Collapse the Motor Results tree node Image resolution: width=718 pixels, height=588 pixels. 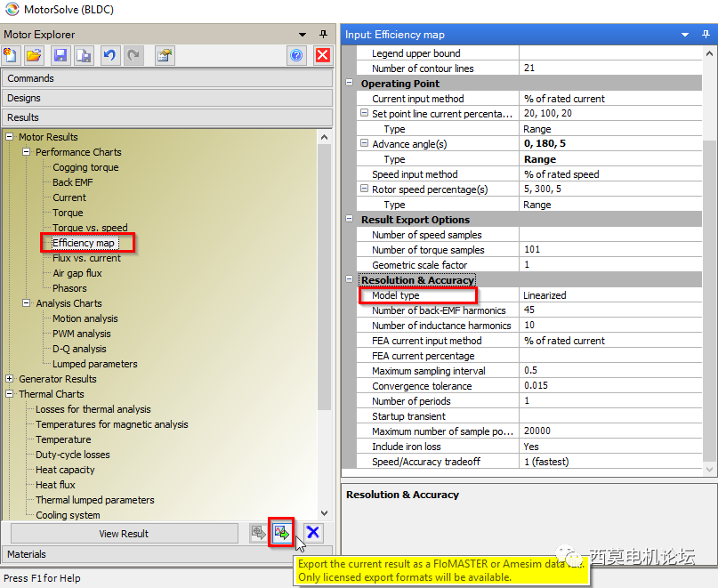(9, 136)
